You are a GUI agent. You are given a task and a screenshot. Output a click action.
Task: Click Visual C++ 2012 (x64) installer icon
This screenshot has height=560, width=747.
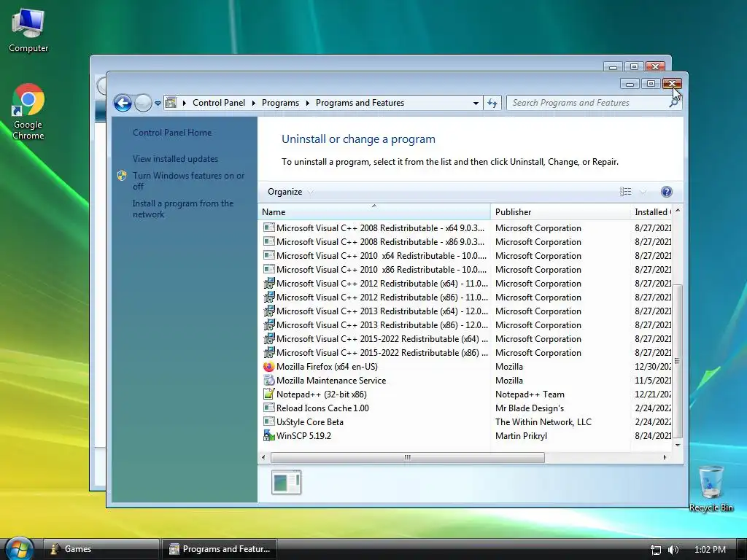(268, 284)
